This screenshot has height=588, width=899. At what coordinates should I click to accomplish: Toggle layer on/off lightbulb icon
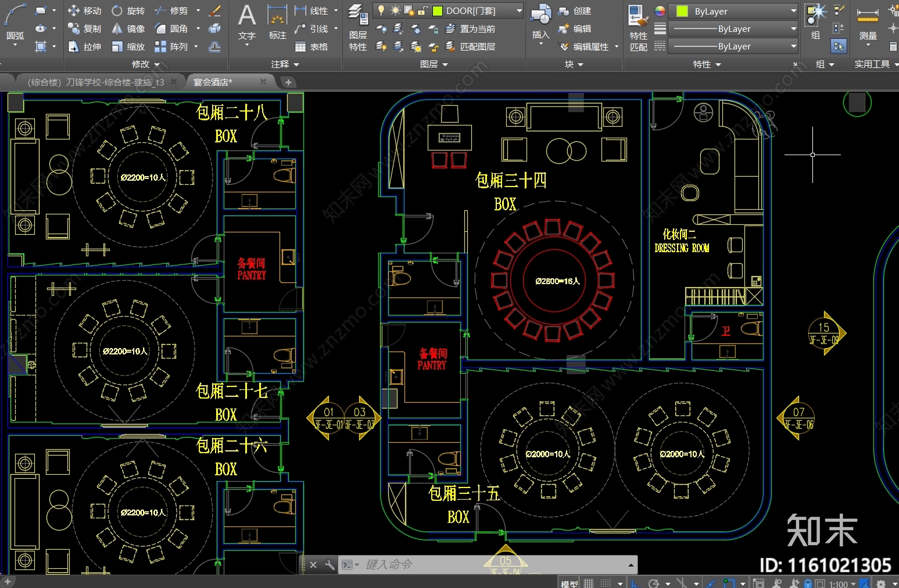point(381,10)
